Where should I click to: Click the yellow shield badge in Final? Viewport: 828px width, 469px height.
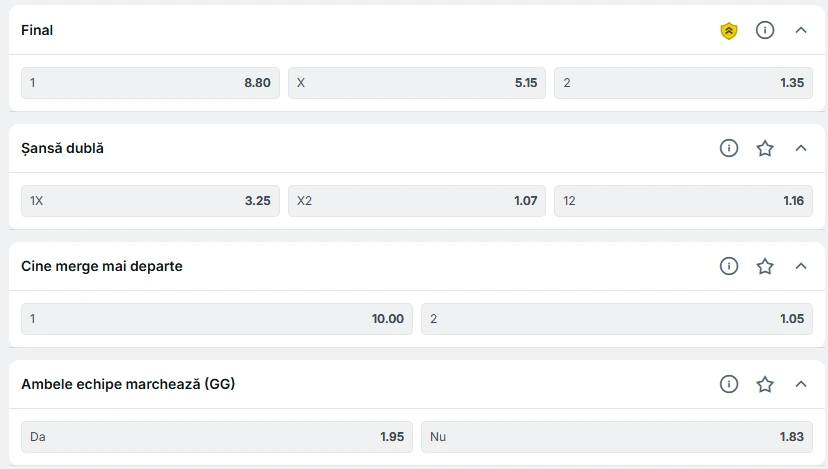coord(729,31)
